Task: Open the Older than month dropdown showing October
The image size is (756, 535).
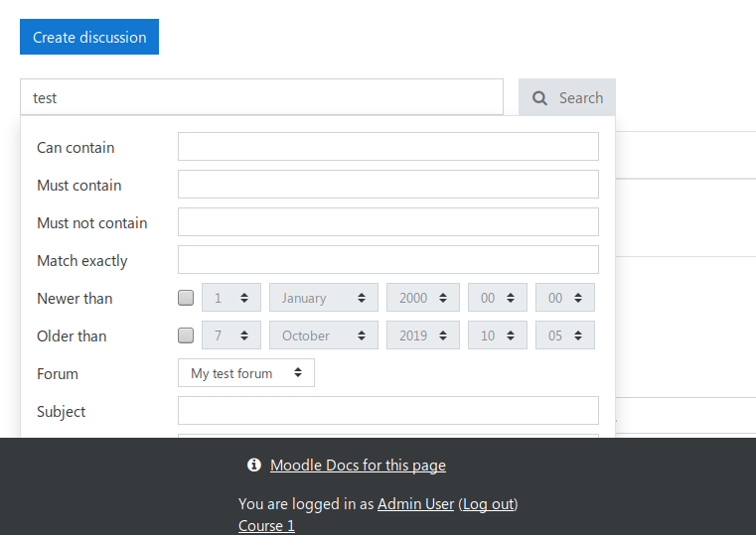Action: point(324,335)
